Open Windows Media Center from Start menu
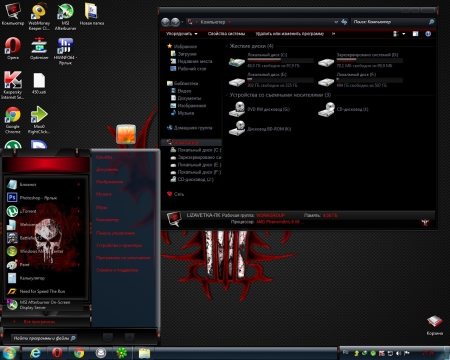 (43, 251)
